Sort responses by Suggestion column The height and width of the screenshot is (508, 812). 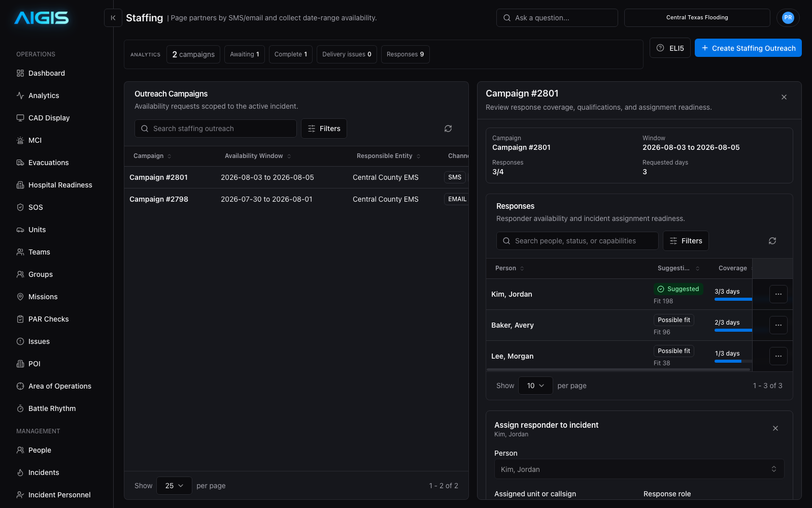[679, 268]
